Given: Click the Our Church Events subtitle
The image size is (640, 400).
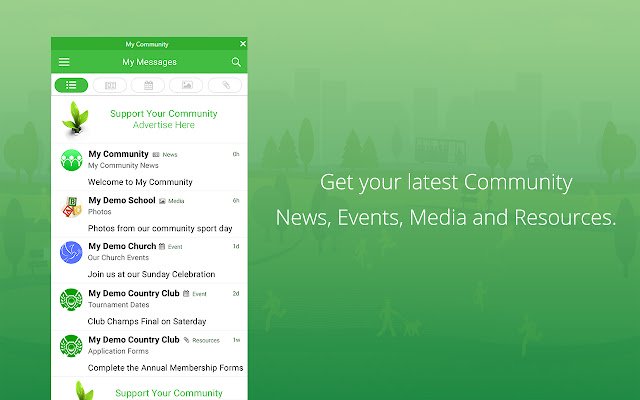Looking at the screenshot, I should point(118,258).
